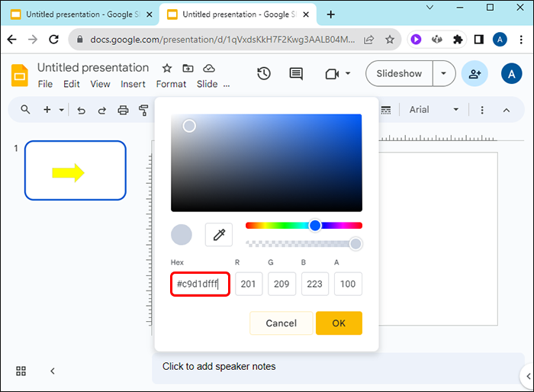Go back in browser
Screen dimensions: 534x392
pos(12,40)
